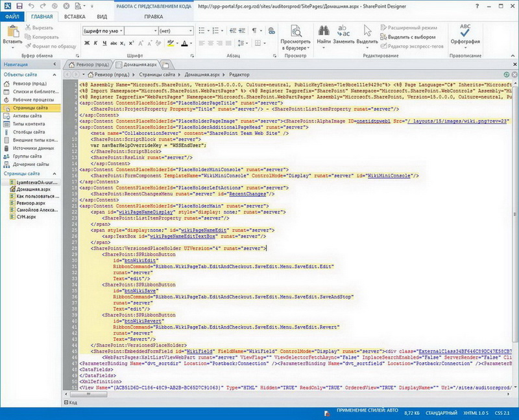Screen dimensions: 519x420
Task: Open the style dropdown showing (нет)
Action: click(190, 30)
